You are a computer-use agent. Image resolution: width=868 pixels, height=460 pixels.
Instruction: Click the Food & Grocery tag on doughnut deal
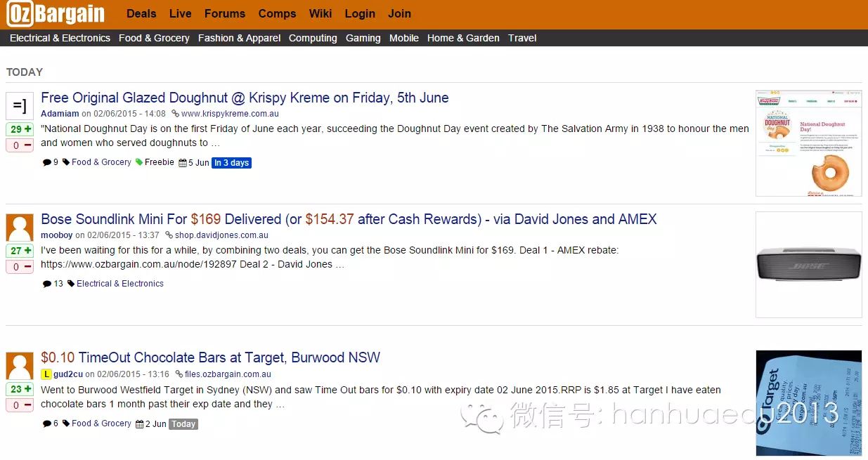point(101,162)
